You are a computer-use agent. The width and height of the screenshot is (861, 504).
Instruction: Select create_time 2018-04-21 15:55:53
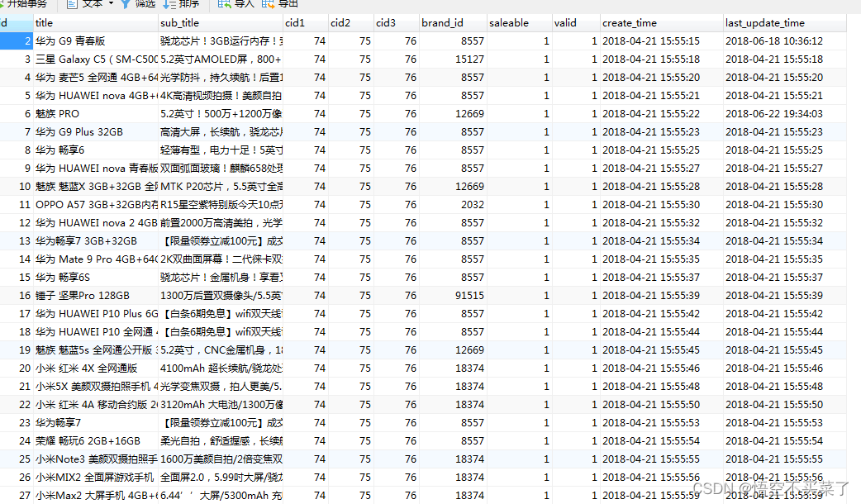(x=662, y=423)
